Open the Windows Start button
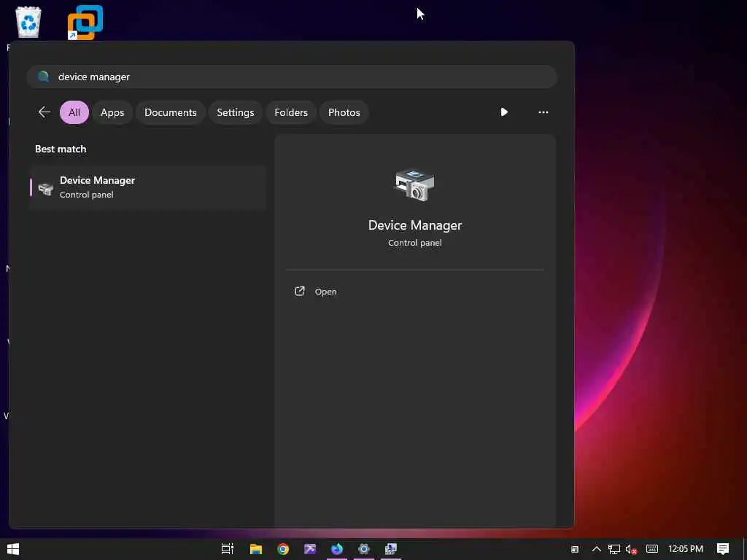747x560 pixels. tap(13, 549)
